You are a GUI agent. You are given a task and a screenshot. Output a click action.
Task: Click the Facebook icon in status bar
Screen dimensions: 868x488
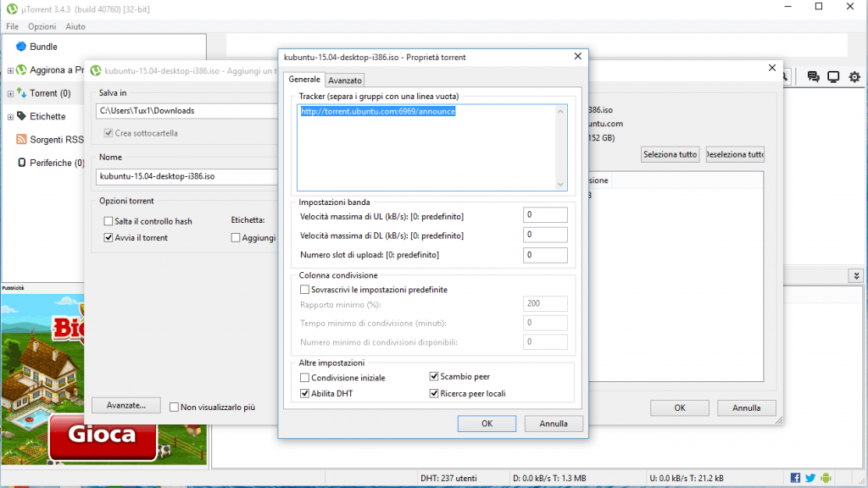(795, 478)
